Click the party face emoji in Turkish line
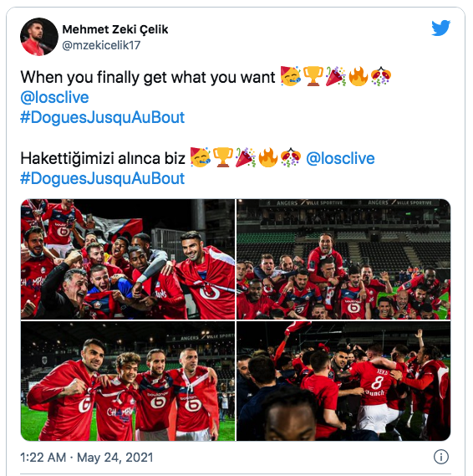Viewport: 473px width, 476px height. 200,157
